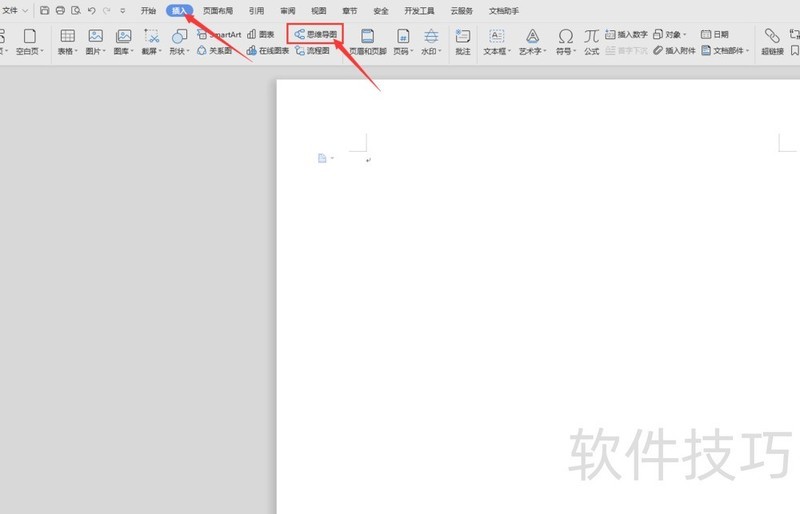
Task: Click the 截屏 screenshot icon
Action: pyautogui.click(x=152, y=36)
